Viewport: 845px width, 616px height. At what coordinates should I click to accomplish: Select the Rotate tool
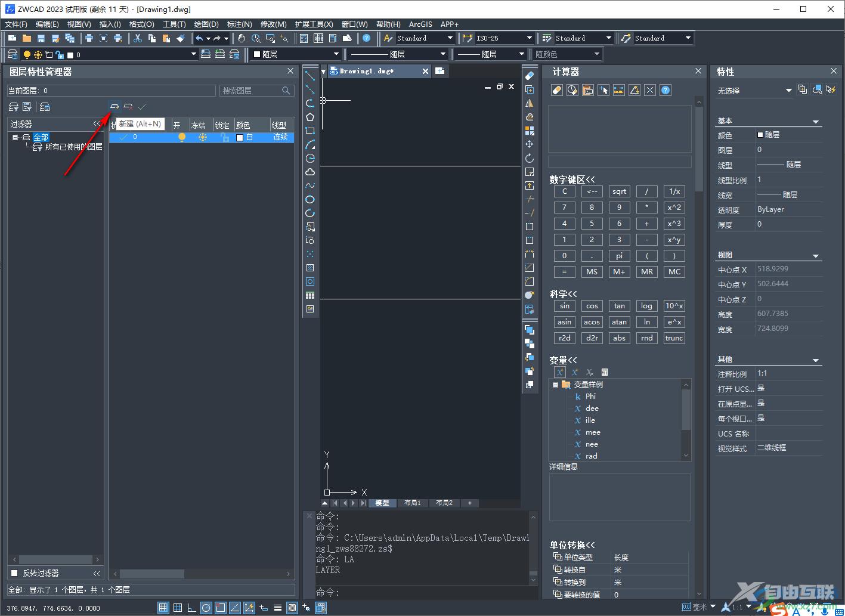click(x=529, y=158)
